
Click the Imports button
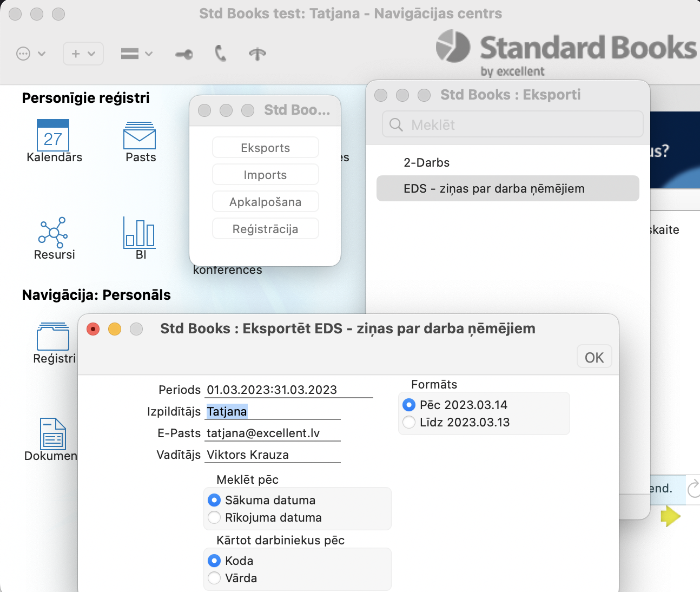coord(265,175)
